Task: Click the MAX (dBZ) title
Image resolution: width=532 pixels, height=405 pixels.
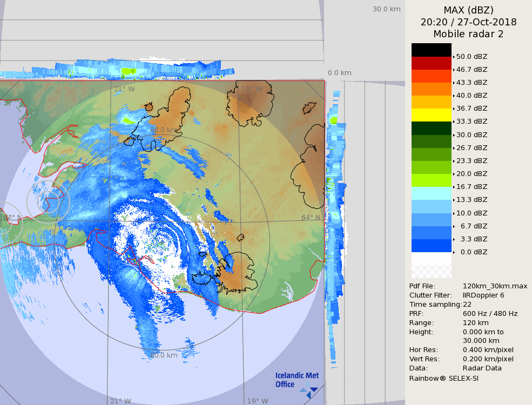Action: pyautogui.click(x=468, y=10)
